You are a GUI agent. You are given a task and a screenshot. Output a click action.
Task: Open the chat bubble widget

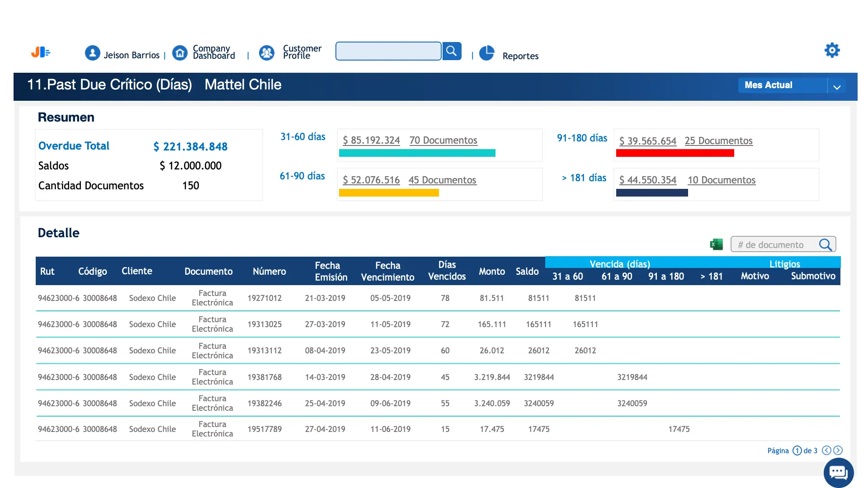[x=839, y=473]
